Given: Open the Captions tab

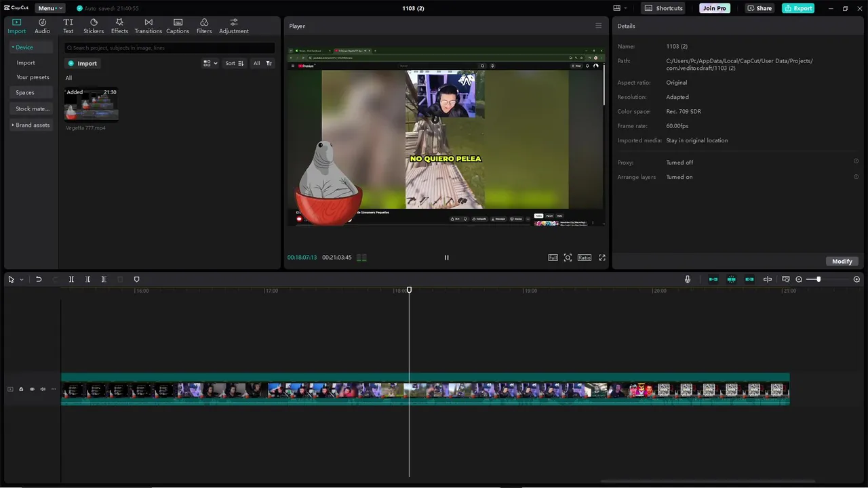Looking at the screenshot, I should [x=178, y=26].
